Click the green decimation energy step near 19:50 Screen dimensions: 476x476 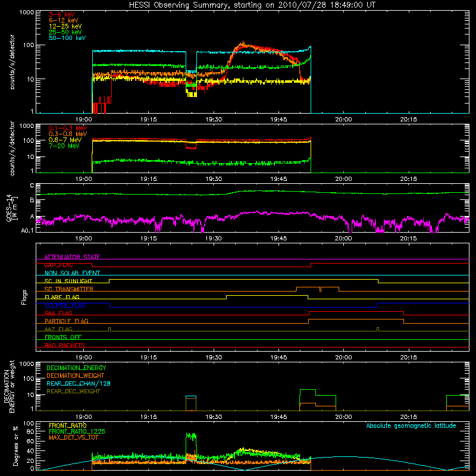click(x=308, y=390)
